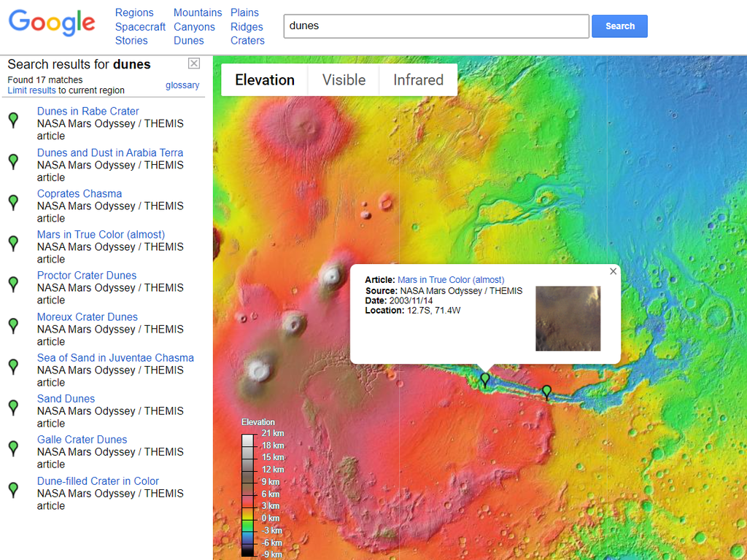Click pin icon beside Dunes and Dust in Arabia Terra
Screen dimensions: 747x560
coord(14,161)
